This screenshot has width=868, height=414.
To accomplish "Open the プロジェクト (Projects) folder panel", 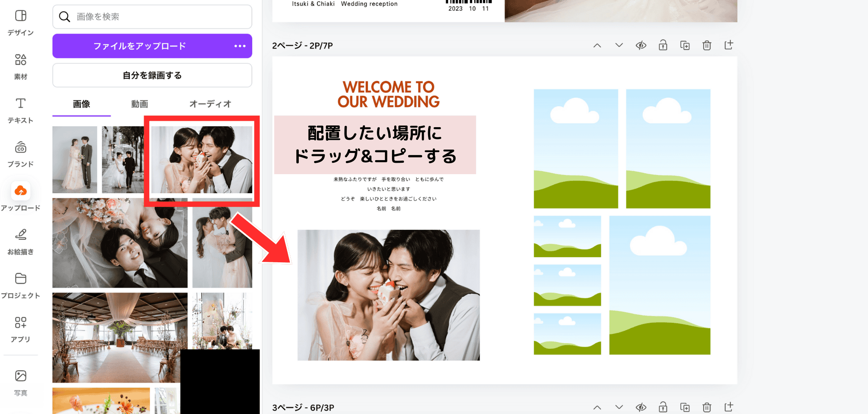I will point(20,285).
